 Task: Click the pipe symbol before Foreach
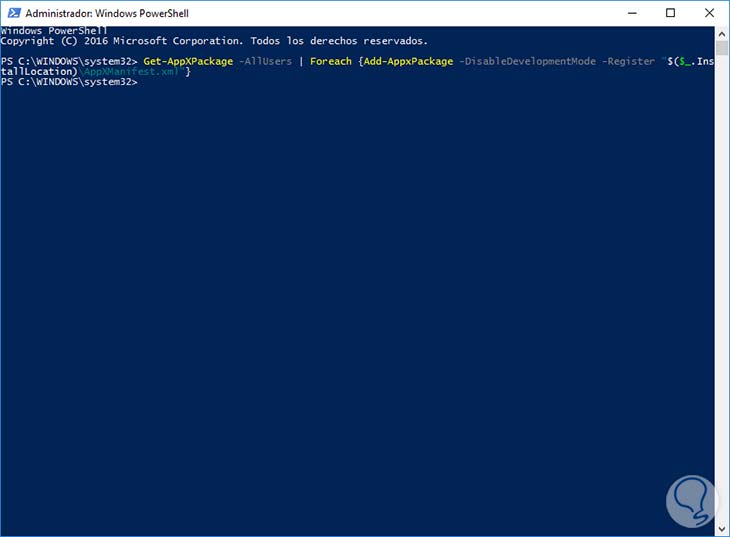point(300,61)
